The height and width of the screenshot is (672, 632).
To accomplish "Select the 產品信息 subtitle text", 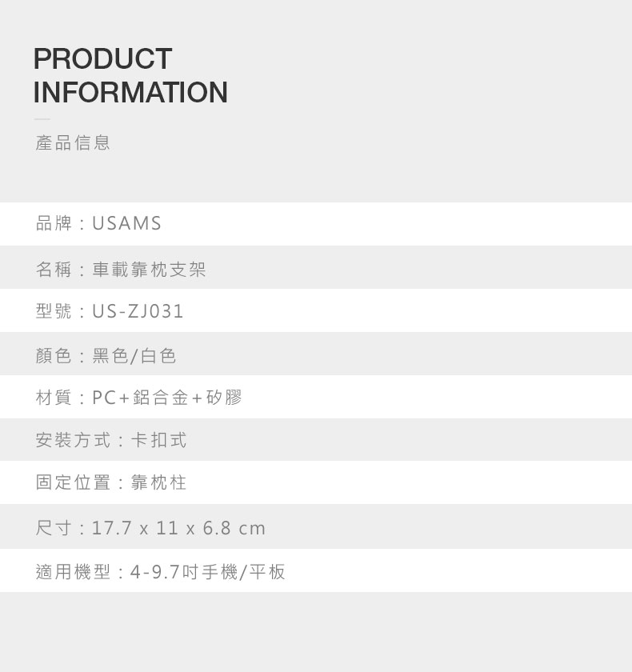I will (73, 142).
